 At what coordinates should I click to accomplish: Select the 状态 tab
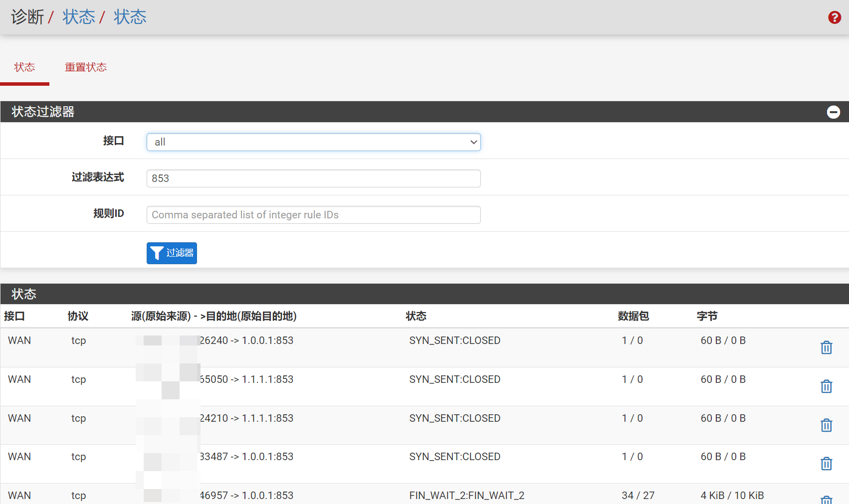(24, 67)
